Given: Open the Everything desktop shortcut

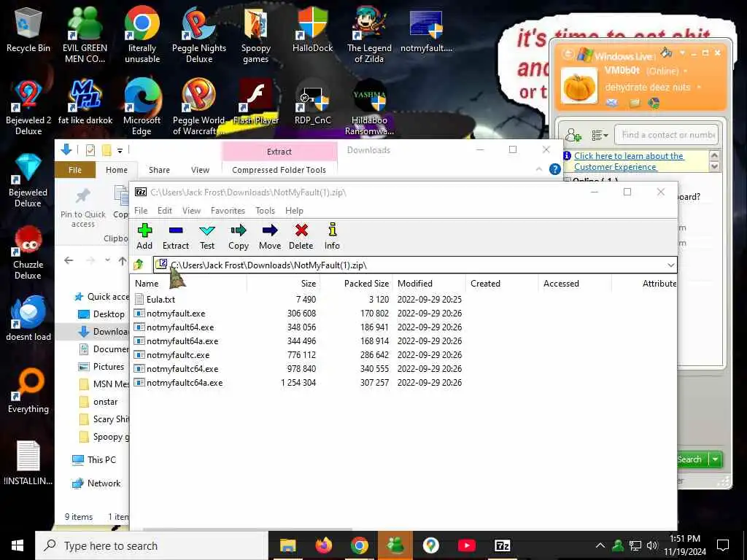Looking at the screenshot, I should pyautogui.click(x=28, y=391).
